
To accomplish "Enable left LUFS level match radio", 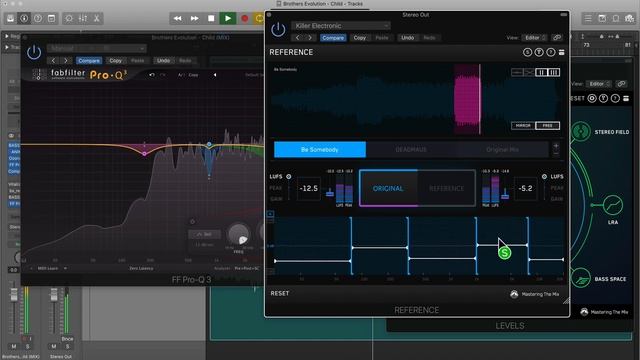I will 289,177.
